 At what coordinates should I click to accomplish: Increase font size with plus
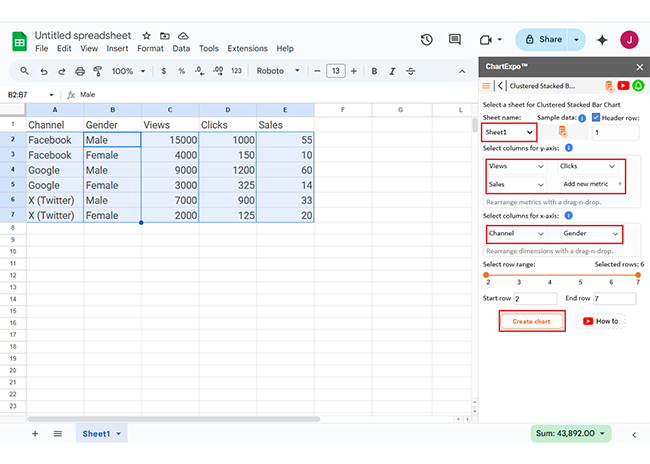(354, 71)
